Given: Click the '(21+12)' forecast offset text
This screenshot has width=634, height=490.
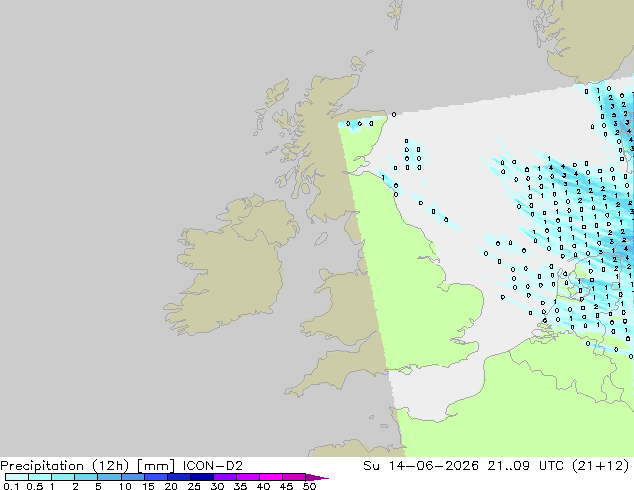Looking at the screenshot, I should click(601, 466).
